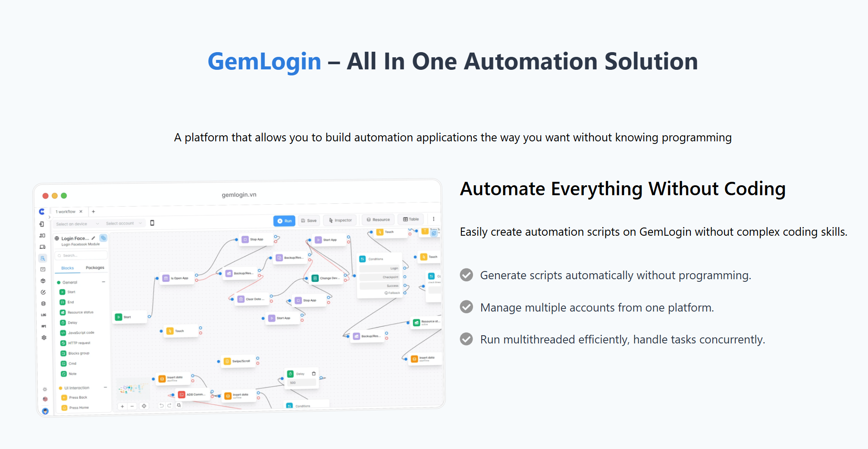868x449 pixels.
Task: Click the Resource button
Action: point(378,219)
